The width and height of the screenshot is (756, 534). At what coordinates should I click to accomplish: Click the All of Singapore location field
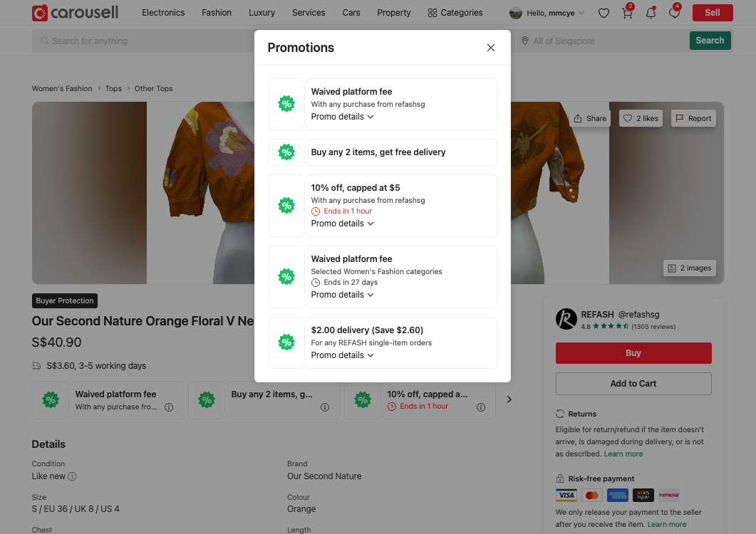[603, 41]
